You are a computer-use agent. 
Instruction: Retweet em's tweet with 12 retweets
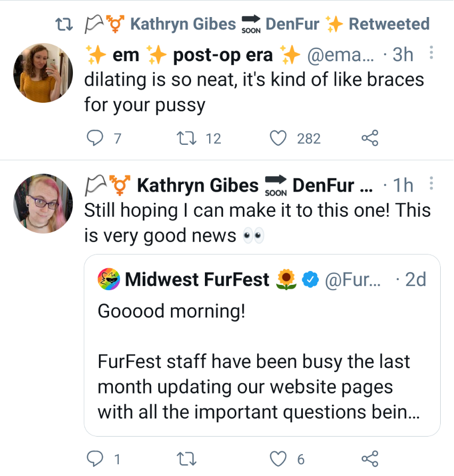[x=187, y=138]
